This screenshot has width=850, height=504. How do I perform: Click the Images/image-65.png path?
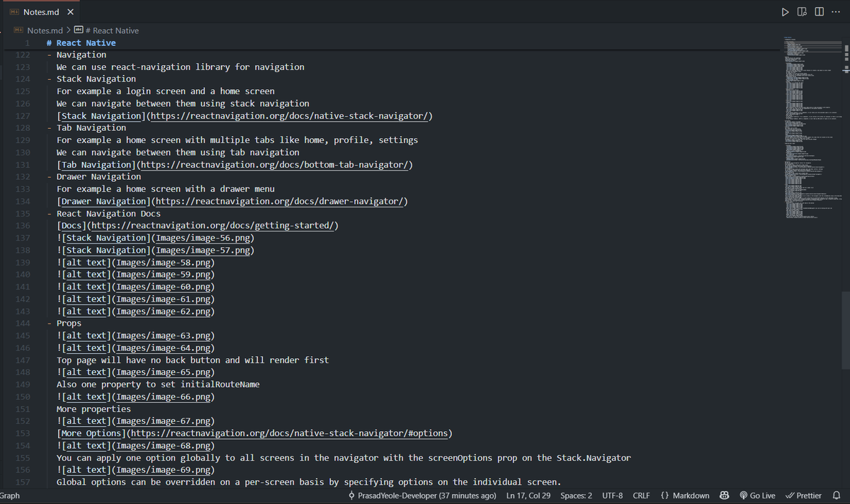162,372
